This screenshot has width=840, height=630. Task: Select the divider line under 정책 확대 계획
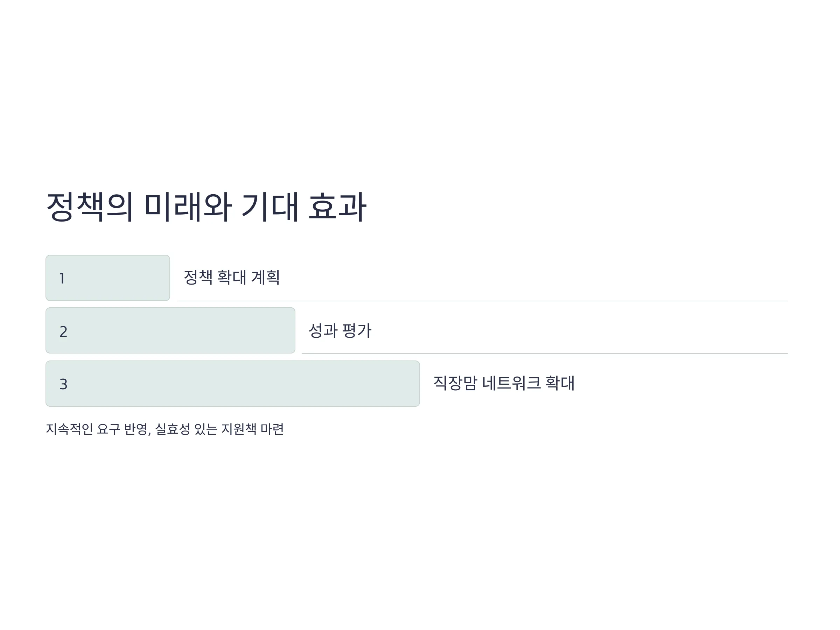[483, 301]
